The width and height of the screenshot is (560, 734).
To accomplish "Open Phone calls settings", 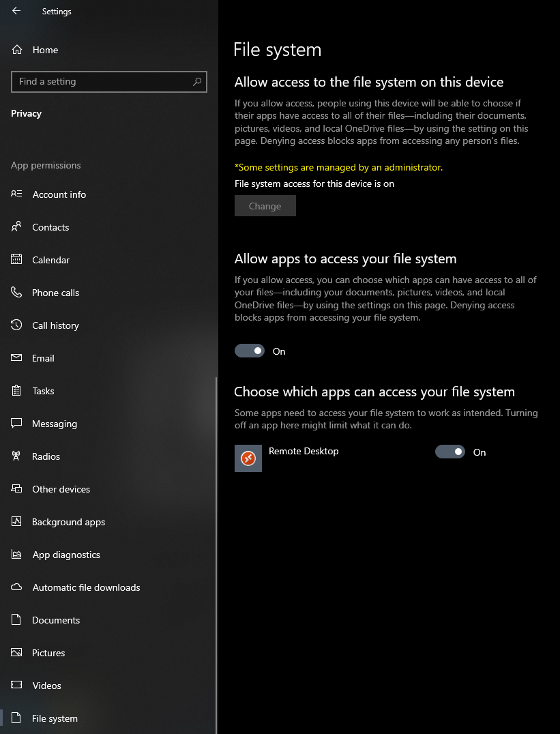I will tap(108, 293).
